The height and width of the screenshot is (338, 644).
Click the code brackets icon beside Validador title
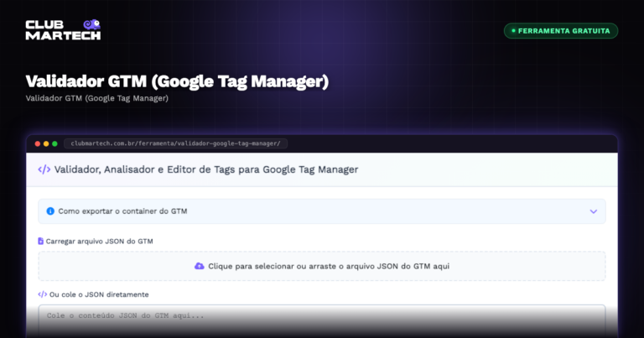[x=44, y=169]
